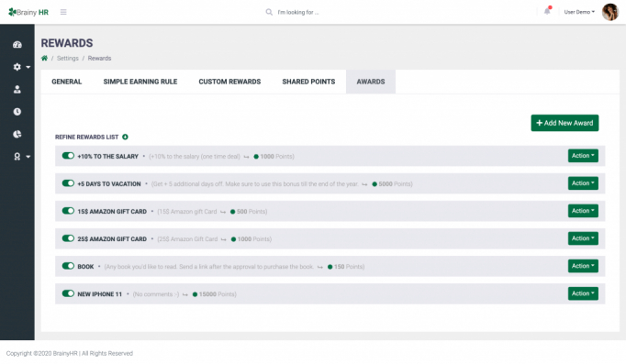
Task: Follow the Settings breadcrumb link
Action: pyautogui.click(x=68, y=58)
